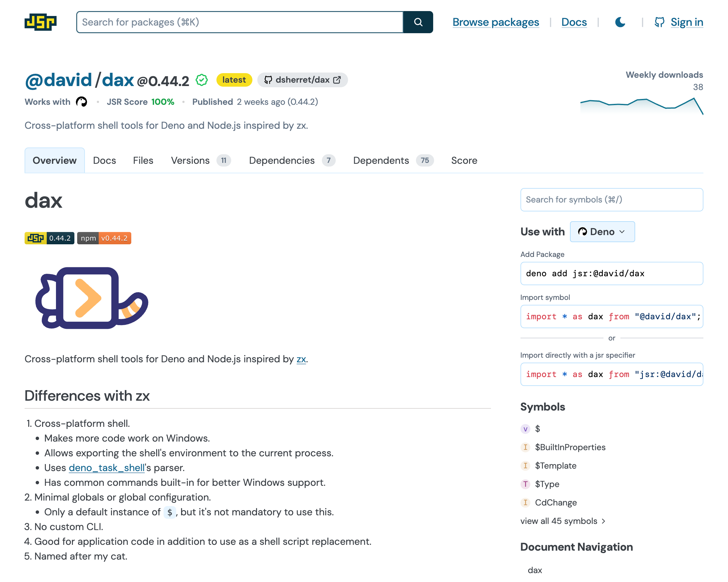This screenshot has height=582, width=728.
Task: Click the verified checkmark beside the package name
Action: click(x=201, y=80)
